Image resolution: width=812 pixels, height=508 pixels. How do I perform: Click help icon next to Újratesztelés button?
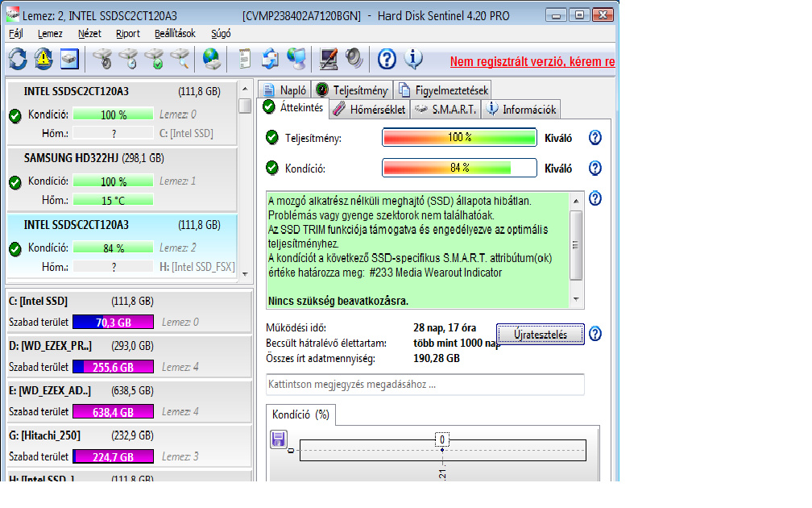click(x=595, y=334)
